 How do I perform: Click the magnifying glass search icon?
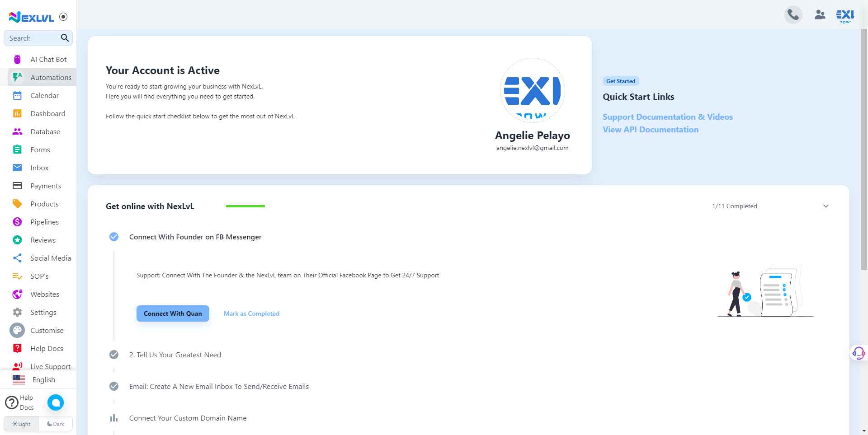tap(65, 38)
